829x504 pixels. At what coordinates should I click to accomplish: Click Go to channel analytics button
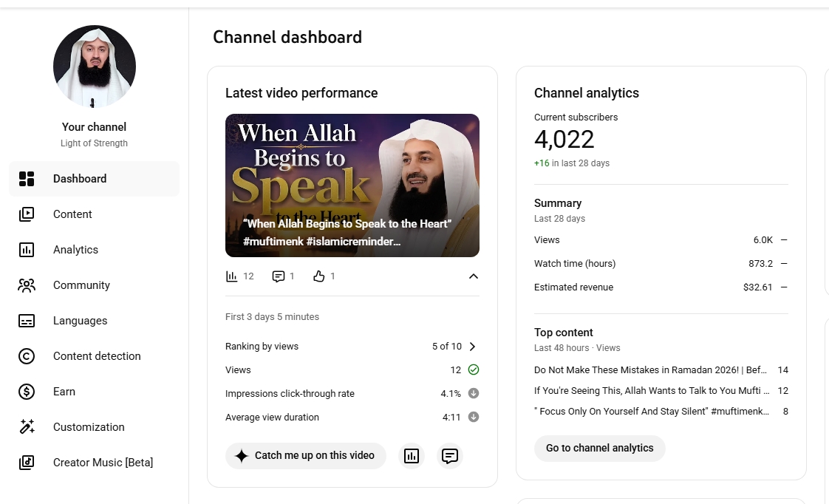[599, 448]
